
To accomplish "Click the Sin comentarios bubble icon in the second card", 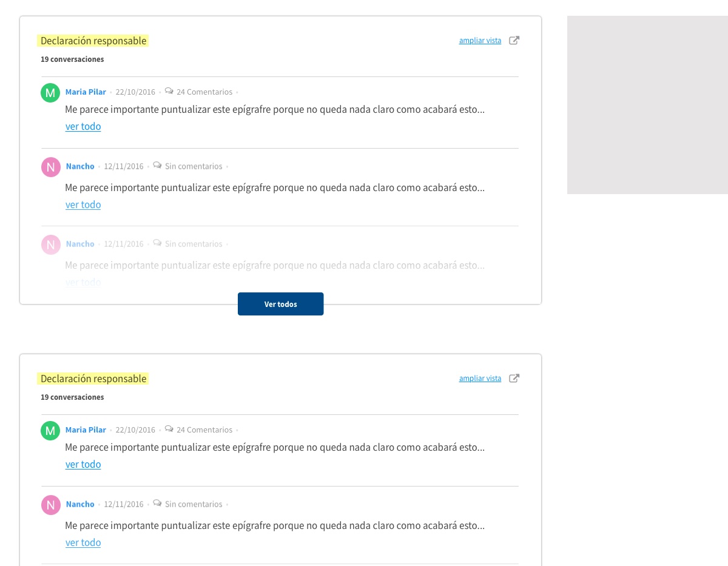I will pos(157,504).
